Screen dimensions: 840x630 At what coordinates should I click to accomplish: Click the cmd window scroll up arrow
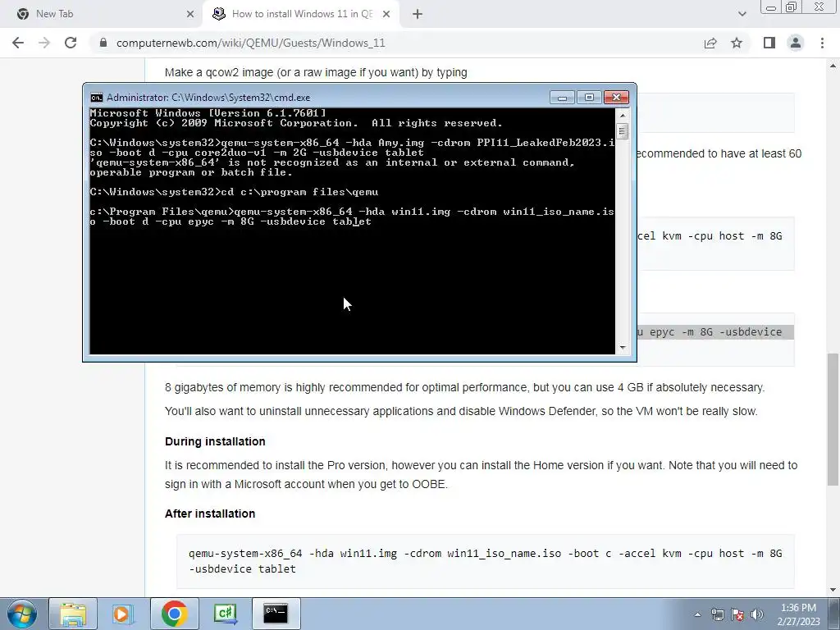click(x=622, y=115)
